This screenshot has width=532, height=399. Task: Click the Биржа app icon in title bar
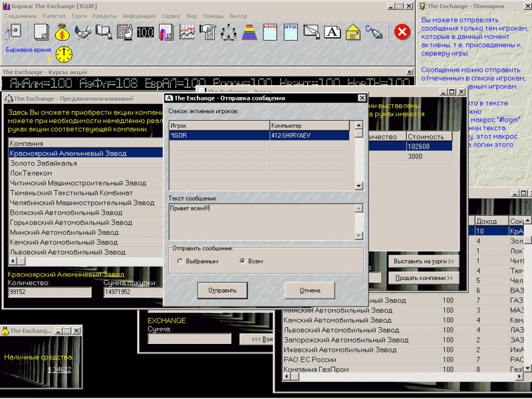[x=7, y=6]
